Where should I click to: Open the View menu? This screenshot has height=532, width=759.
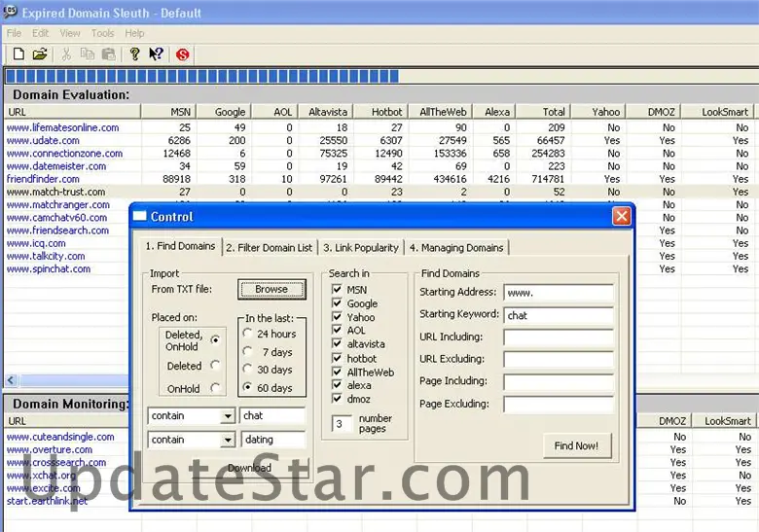click(x=70, y=33)
